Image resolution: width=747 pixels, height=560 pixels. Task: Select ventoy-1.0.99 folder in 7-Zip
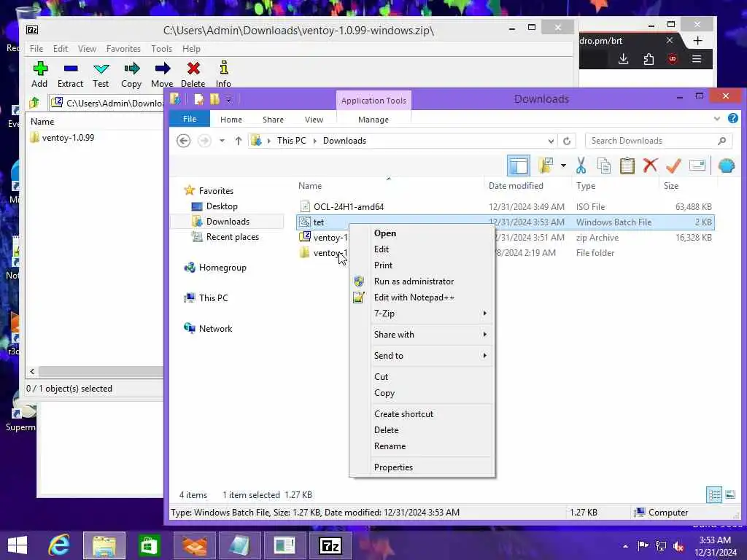[62, 138]
